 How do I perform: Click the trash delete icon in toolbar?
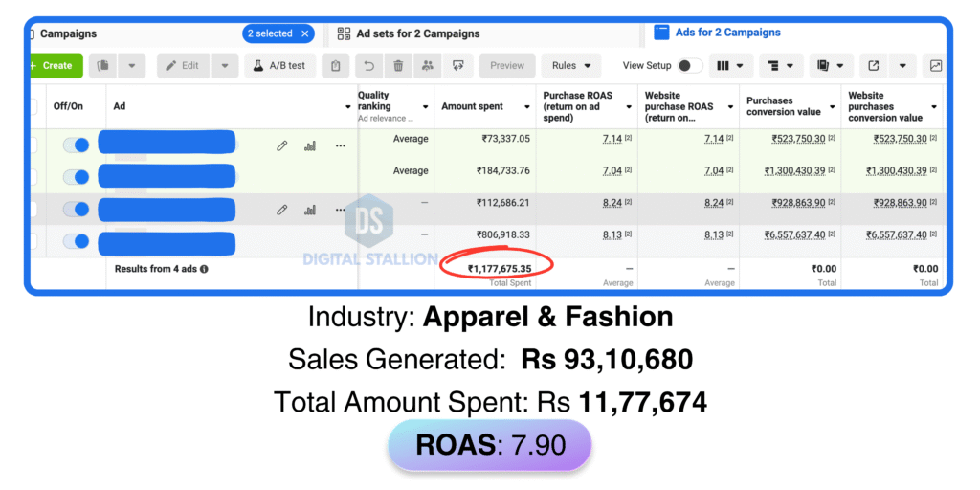pyautogui.click(x=398, y=66)
